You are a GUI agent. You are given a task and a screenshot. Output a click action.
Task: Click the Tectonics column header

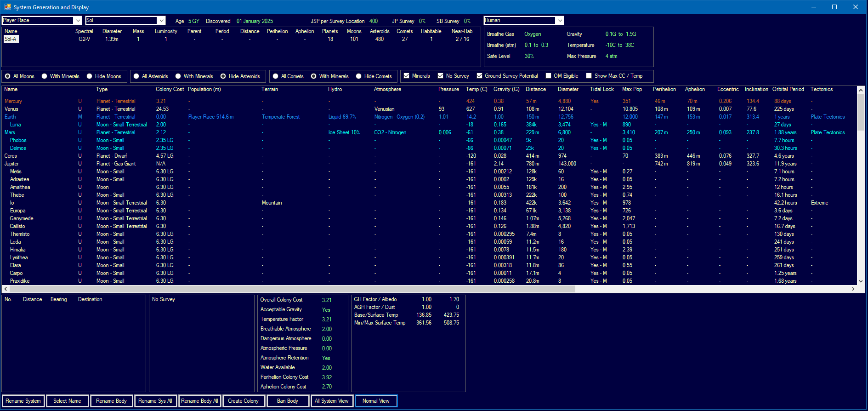(x=822, y=89)
